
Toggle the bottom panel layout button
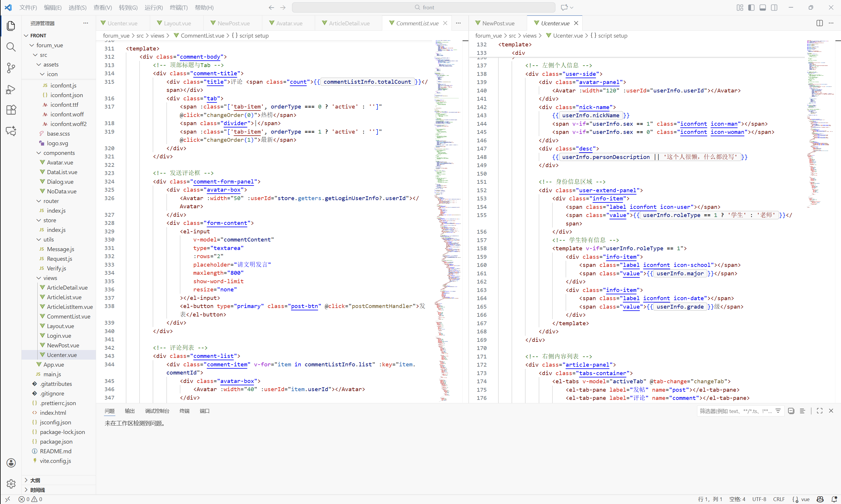(763, 8)
